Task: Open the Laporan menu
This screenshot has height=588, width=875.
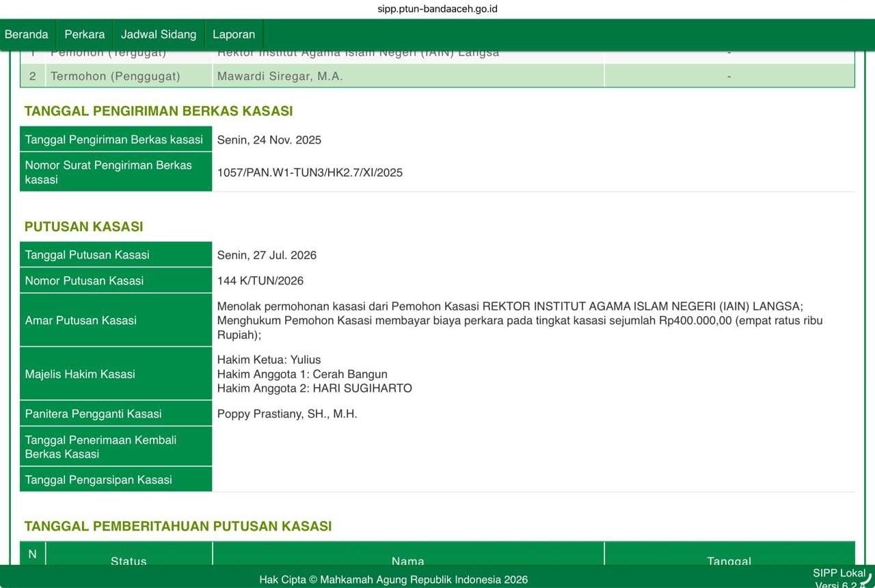Action: [x=234, y=34]
